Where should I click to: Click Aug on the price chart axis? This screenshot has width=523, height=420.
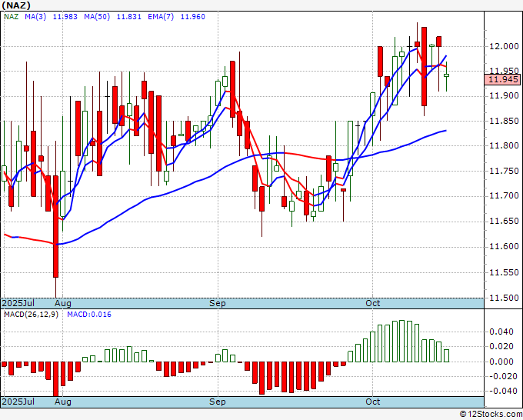point(63,304)
